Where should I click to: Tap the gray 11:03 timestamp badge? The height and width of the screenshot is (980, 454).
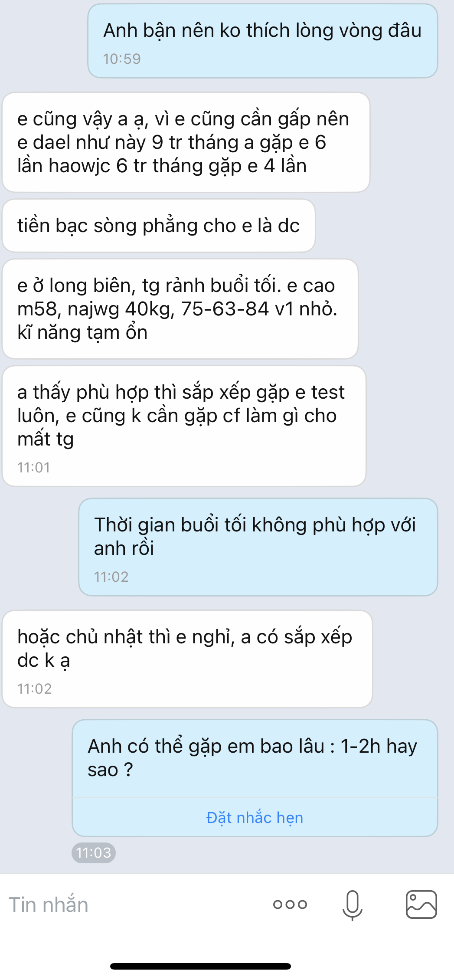(94, 853)
